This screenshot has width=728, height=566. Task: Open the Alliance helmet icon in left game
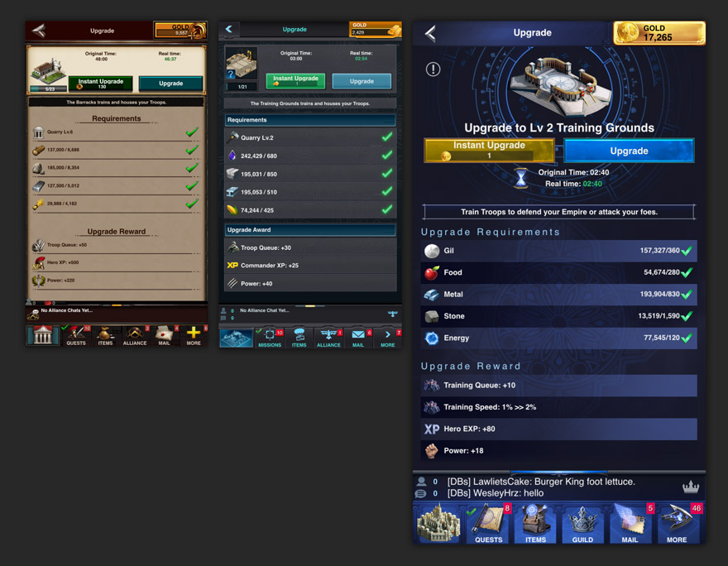coord(135,336)
